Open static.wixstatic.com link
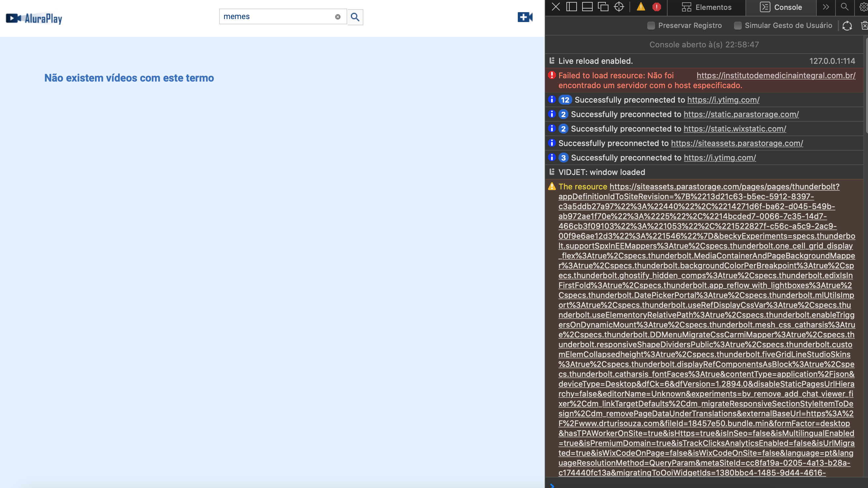The image size is (868, 488). pyautogui.click(x=735, y=129)
